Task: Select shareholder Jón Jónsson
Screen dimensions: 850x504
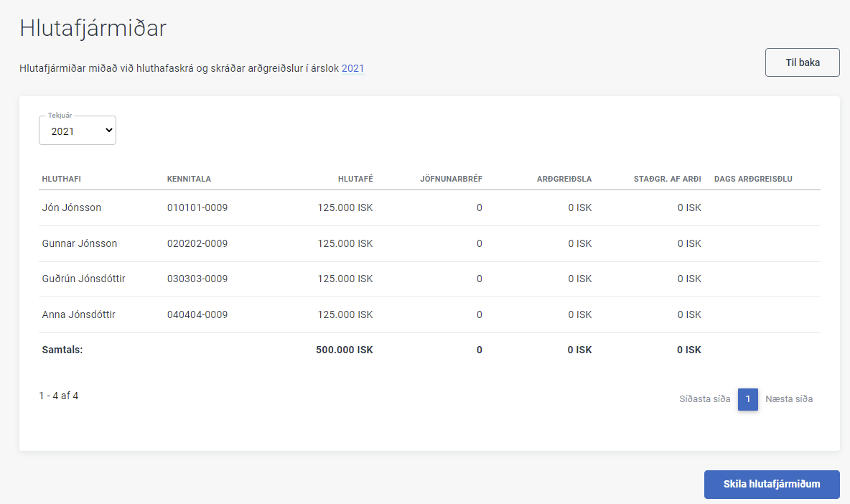Action: pyautogui.click(x=72, y=207)
